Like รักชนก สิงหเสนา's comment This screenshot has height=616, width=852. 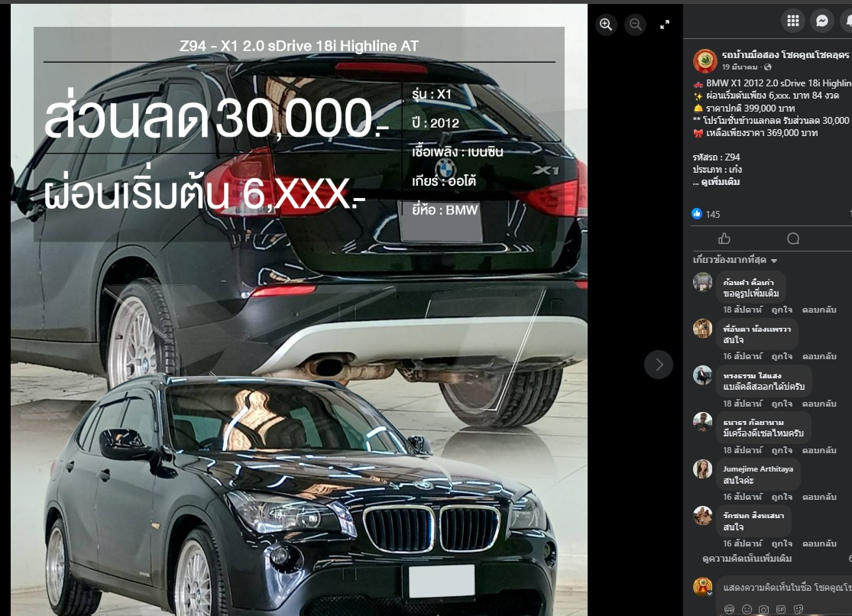click(782, 543)
